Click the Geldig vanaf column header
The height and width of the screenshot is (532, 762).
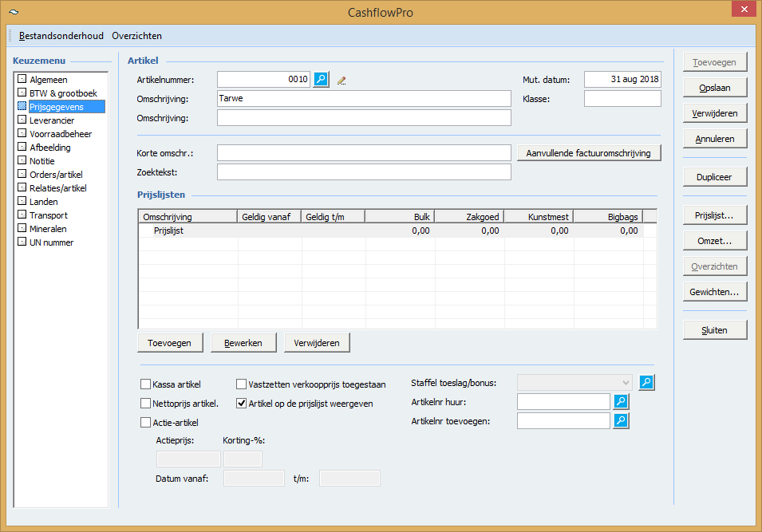(x=269, y=217)
